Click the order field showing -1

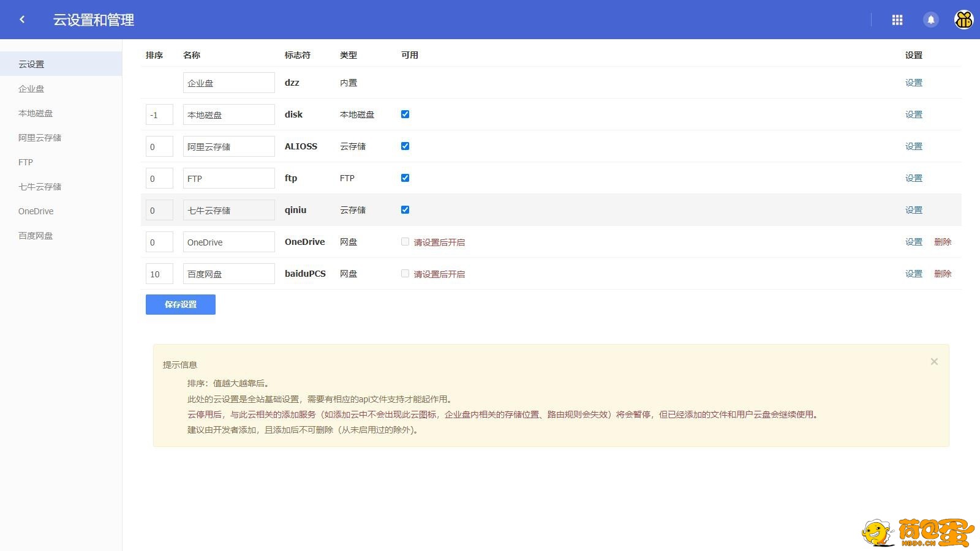tap(159, 114)
